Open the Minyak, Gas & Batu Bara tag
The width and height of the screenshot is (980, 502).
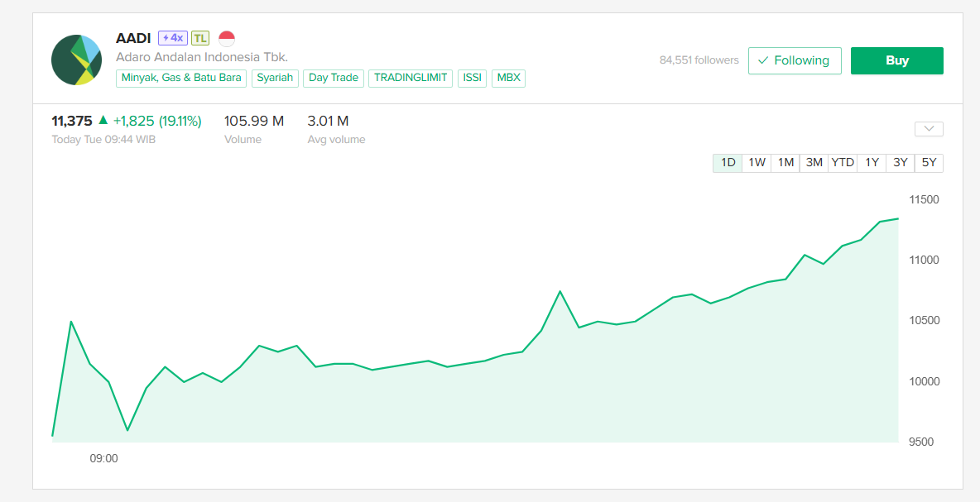(181, 78)
